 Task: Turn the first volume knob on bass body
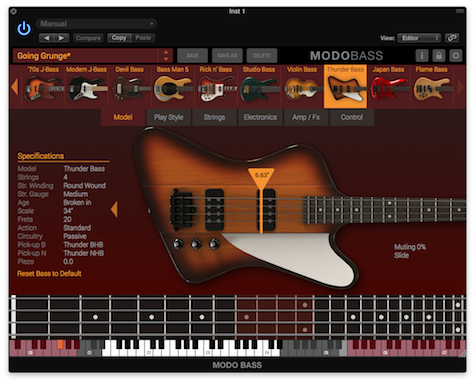pos(178,244)
